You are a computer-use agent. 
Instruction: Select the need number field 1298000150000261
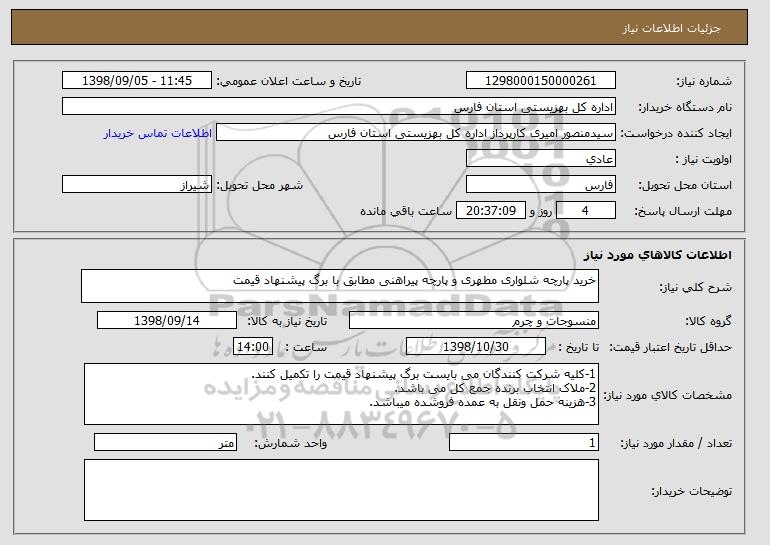[541, 81]
